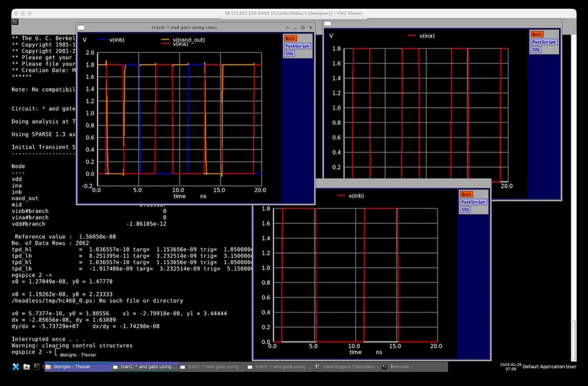Screen dimensions: 588x386
Task: Open the window menu icon of the v(ina) plot
Action: tap(328, 24)
